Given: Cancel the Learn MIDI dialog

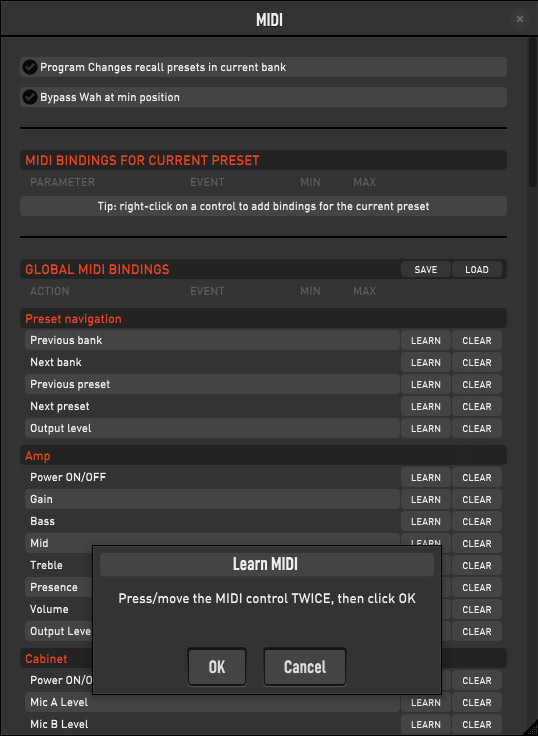Looking at the screenshot, I should tap(305, 667).
